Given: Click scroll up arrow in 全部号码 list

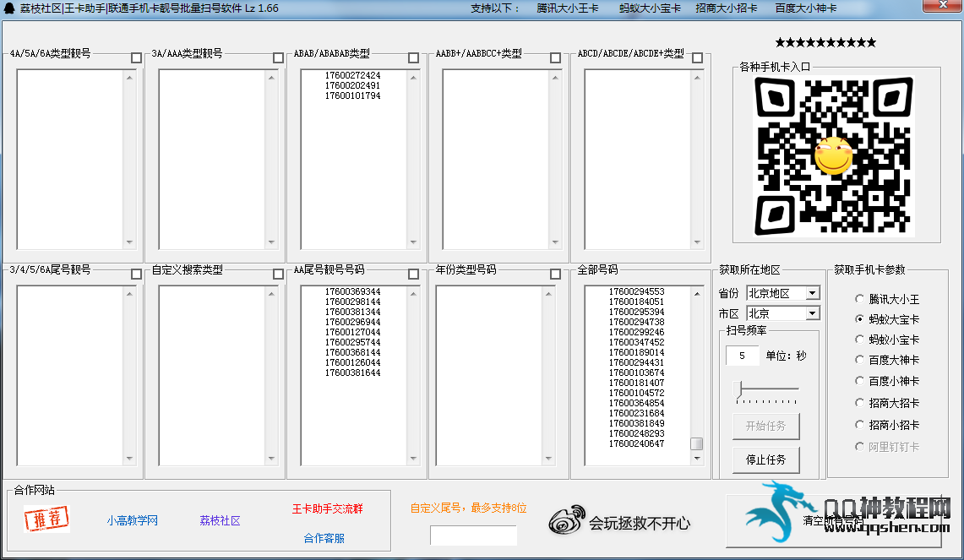Looking at the screenshot, I should tap(696, 294).
